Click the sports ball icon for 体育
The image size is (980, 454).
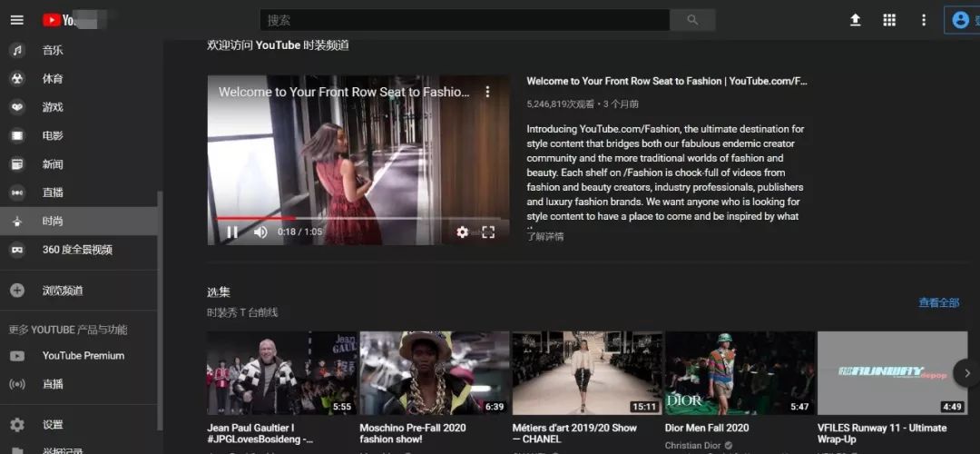[x=17, y=79]
